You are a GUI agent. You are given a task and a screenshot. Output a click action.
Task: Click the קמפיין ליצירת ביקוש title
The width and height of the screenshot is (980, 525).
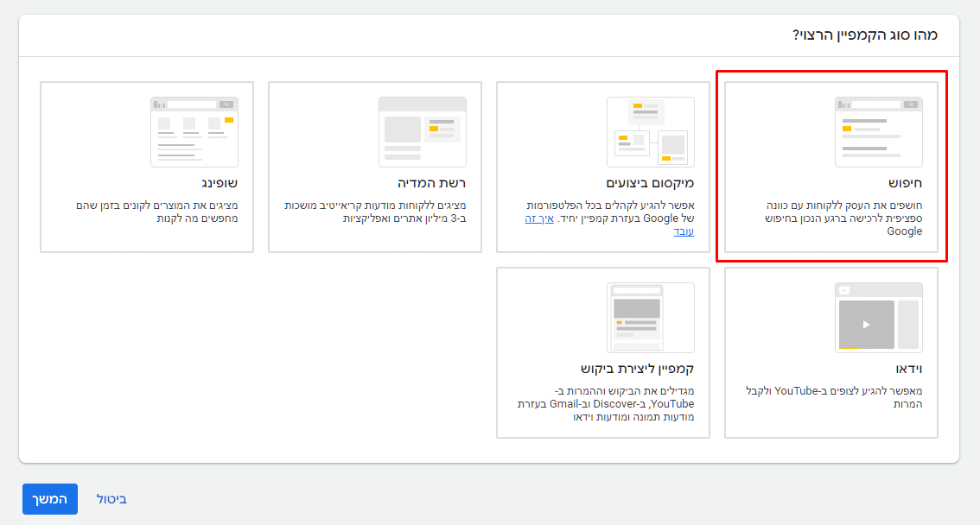point(638,369)
